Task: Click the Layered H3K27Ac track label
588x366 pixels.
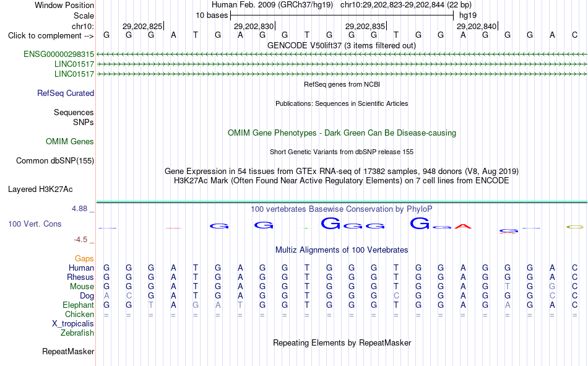Action: pyautogui.click(x=40, y=190)
